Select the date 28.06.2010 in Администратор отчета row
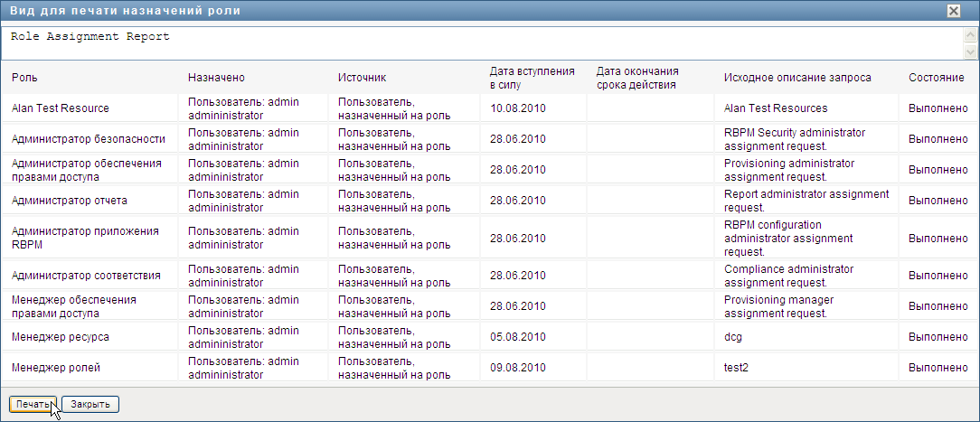Image resolution: width=980 pixels, height=422 pixels. click(518, 201)
